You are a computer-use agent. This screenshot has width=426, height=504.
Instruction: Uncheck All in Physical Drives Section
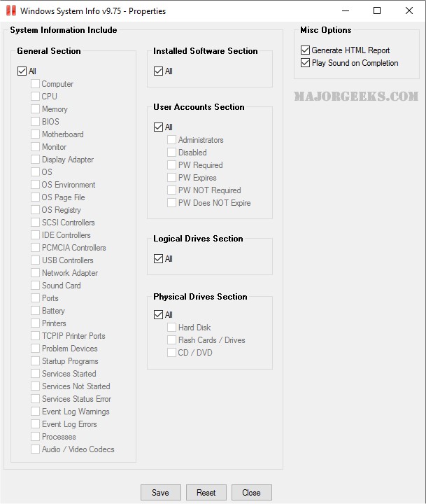158,315
